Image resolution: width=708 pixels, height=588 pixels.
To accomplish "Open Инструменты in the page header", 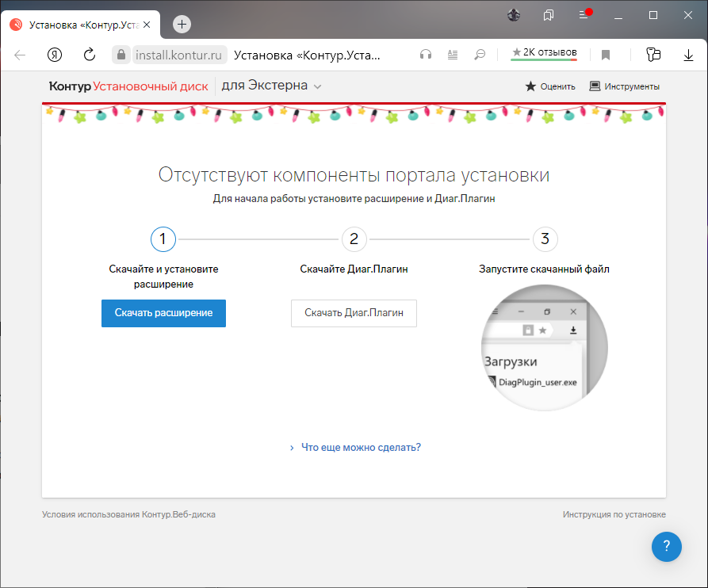I will pos(625,86).
